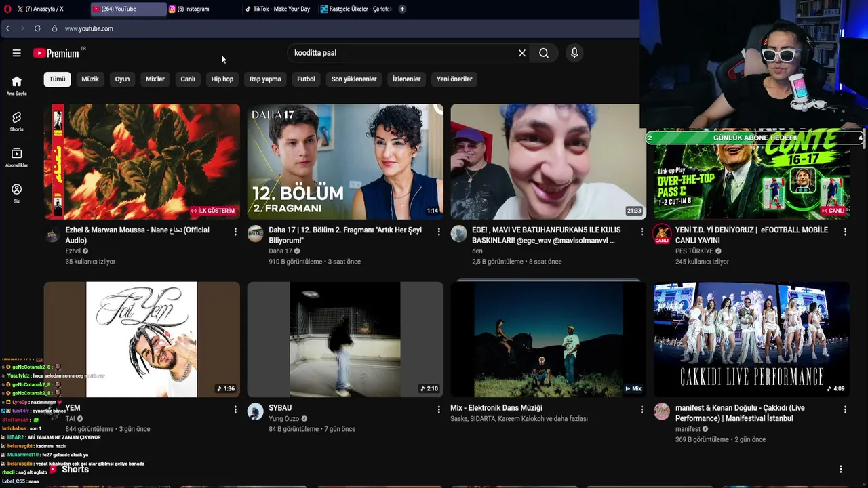Reload the YouTube page
Screen dimensions: 868x488
(37, 28)
